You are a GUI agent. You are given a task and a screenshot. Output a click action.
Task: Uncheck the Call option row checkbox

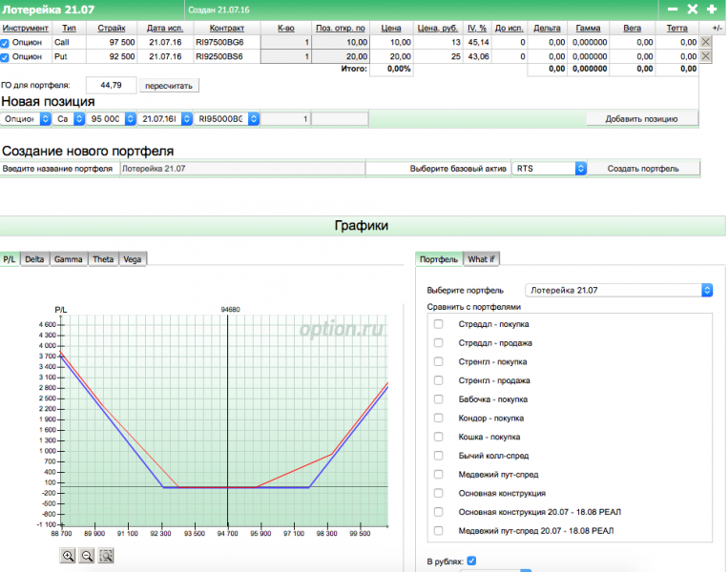pyautogui.click(x=6, y=43)
